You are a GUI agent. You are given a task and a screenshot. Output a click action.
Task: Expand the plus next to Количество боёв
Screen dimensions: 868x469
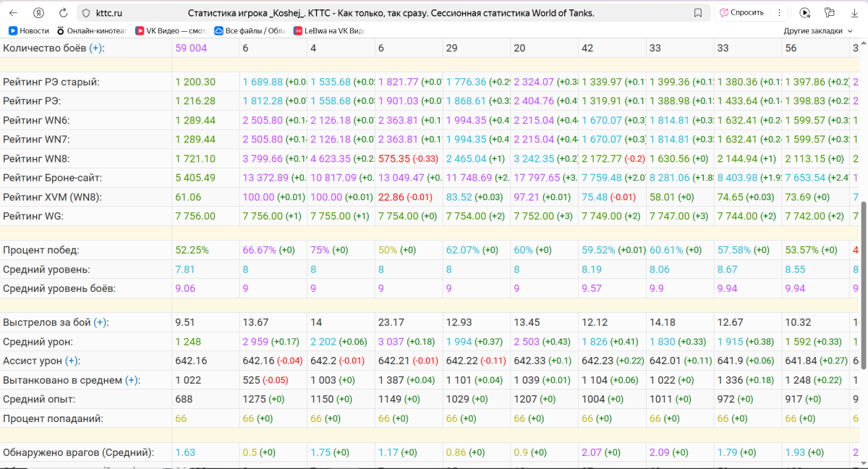click(96, 48)
